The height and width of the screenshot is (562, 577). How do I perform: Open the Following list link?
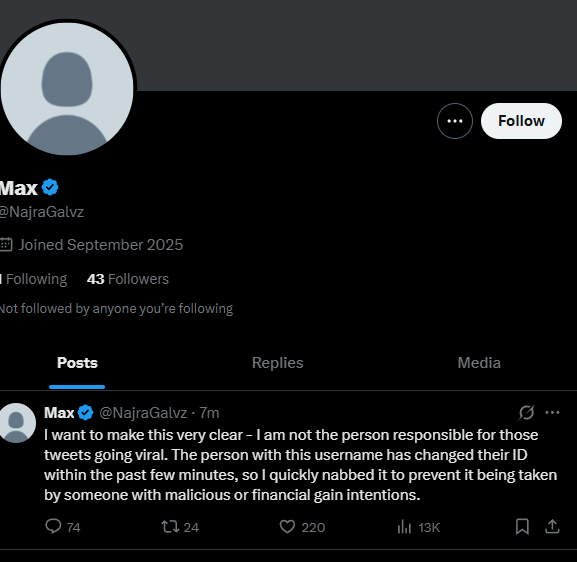click(33, 279)
